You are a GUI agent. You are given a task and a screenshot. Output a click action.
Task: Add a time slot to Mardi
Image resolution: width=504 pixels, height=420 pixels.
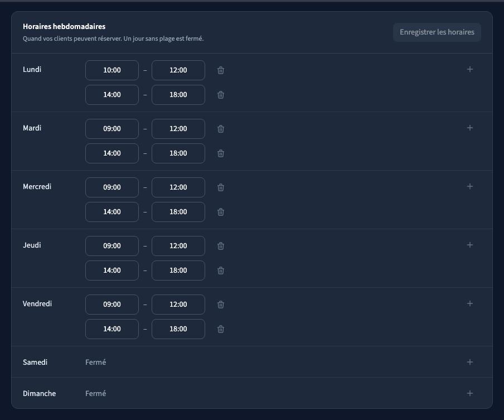(469, 128)
